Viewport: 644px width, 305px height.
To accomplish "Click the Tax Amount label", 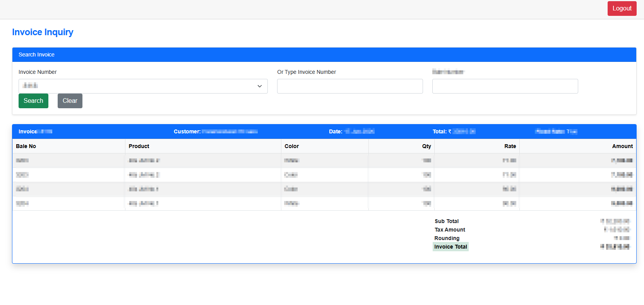I will pos(450,230).
